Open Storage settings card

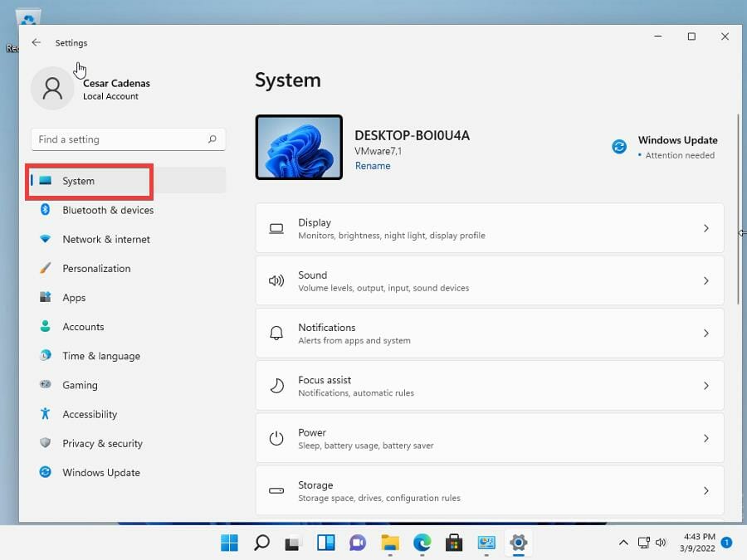tap(490, 490)
